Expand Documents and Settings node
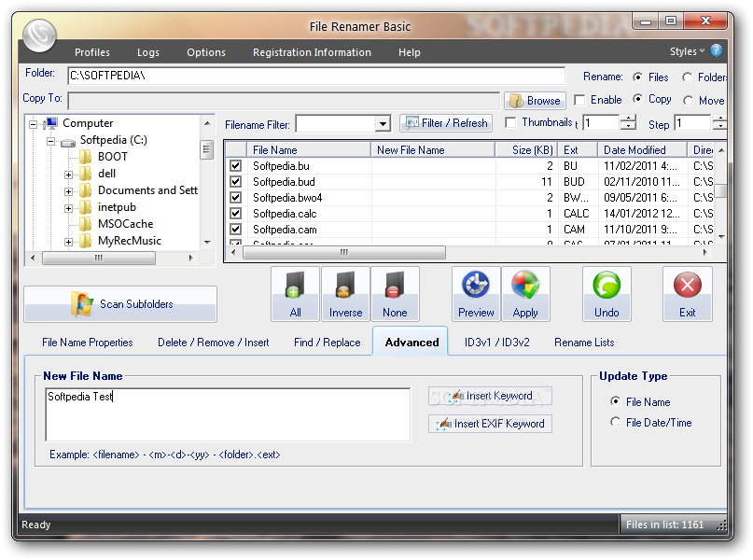 pos(68,191)
